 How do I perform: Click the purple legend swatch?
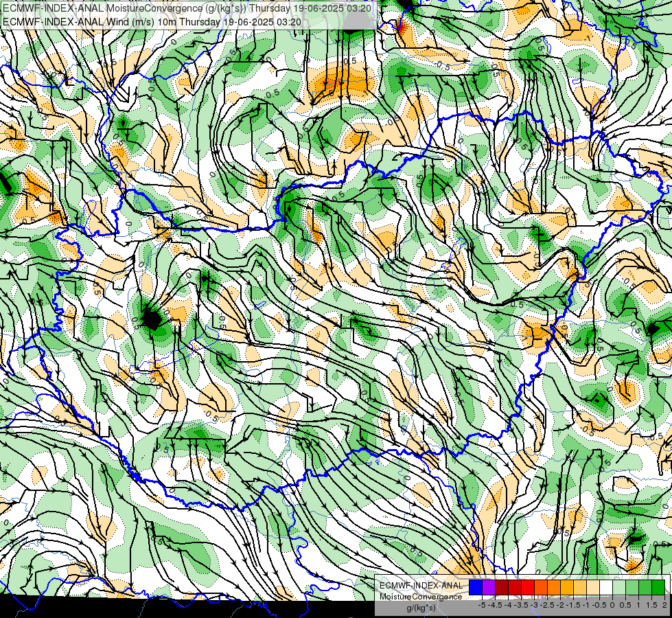pos(489,588)
